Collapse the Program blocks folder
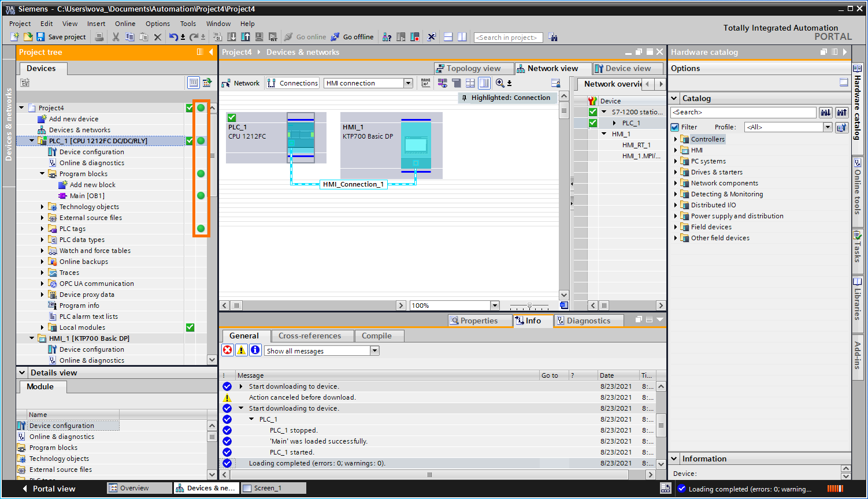Image resolution: width=868 pixels, height=499 pixels. point(43,174)
